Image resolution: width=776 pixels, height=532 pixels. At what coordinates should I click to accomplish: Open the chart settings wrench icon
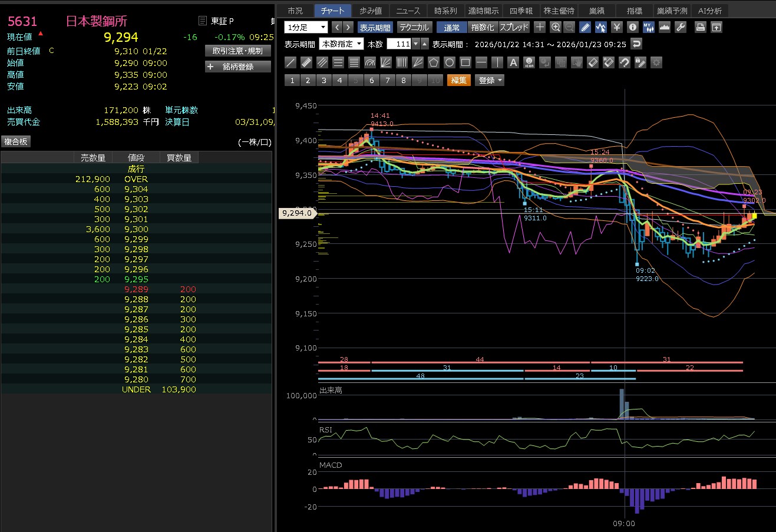pyautogui.click(x=680, y=27)
